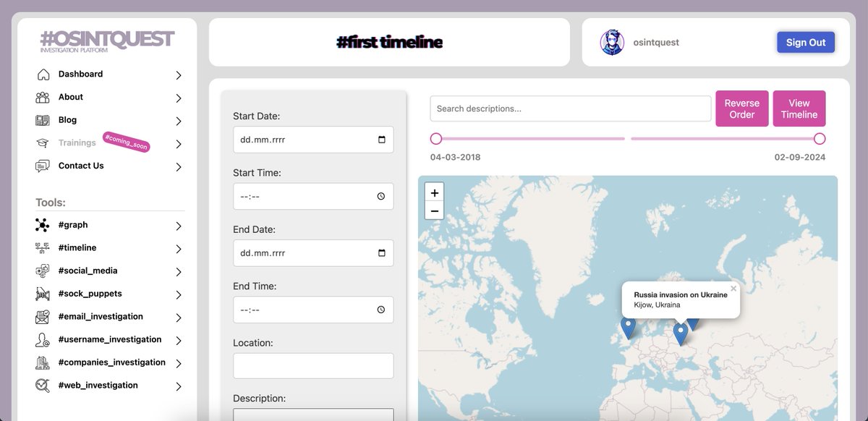Image resolution: width=868 pixels, height=421 pixels.
Task: Expand the Blog chevron
Action: 179,121
